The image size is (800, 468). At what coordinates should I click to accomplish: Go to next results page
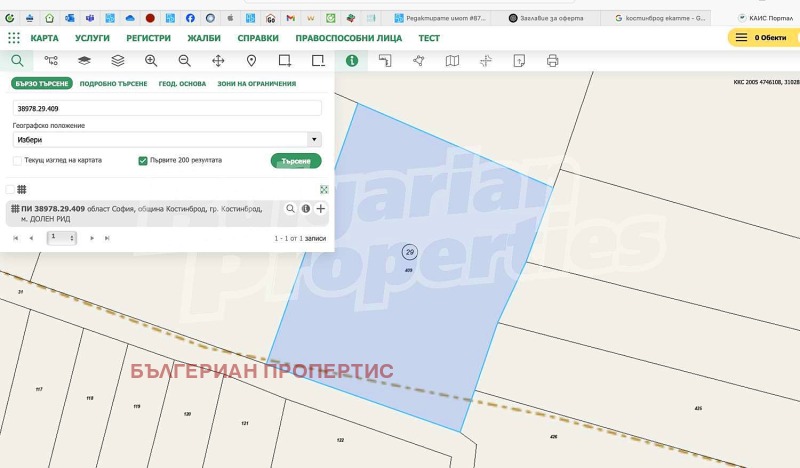pos(92,238)
